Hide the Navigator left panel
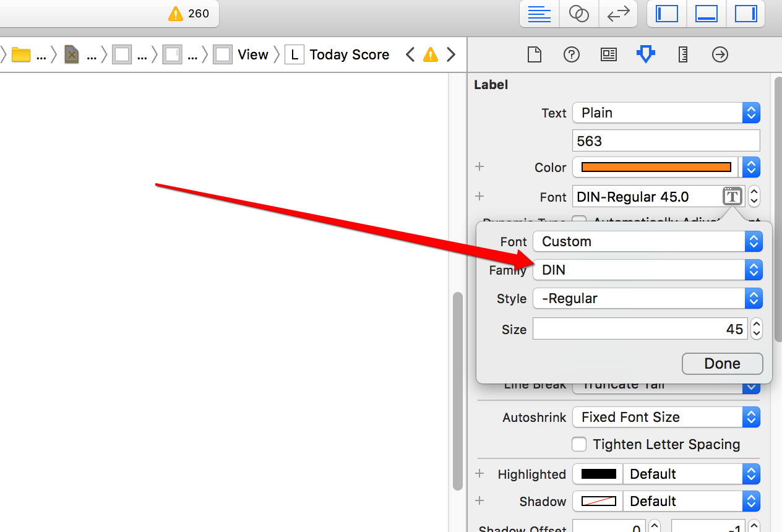This screenshot has width=782, height=532. 666,14
